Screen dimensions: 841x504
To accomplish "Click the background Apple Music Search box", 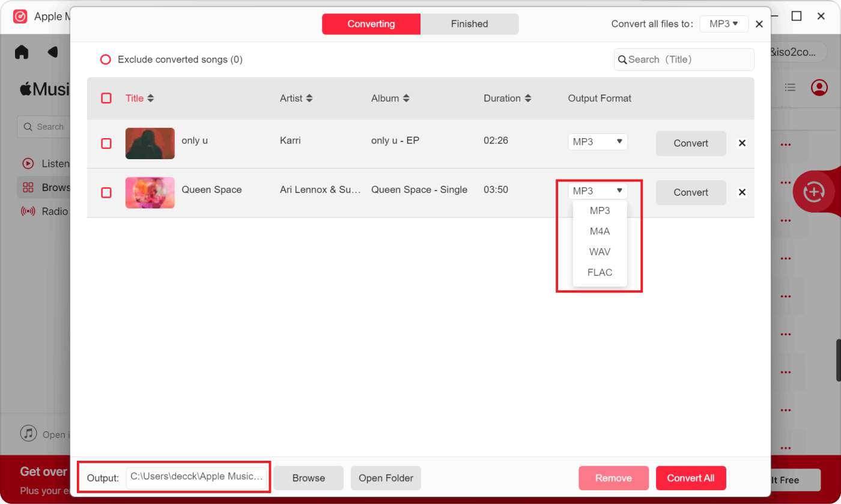I will 44,127.
